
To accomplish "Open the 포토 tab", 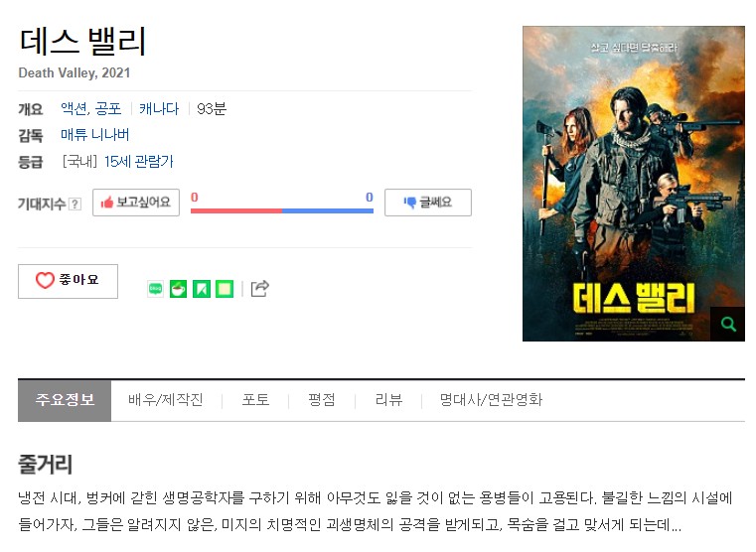I will [x=255, y=400].
